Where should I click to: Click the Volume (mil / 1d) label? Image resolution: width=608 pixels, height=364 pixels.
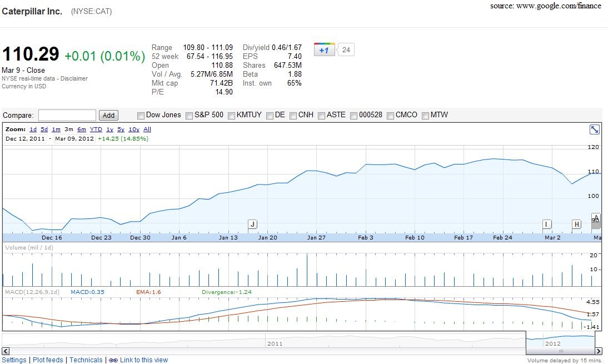coord(29,248)
